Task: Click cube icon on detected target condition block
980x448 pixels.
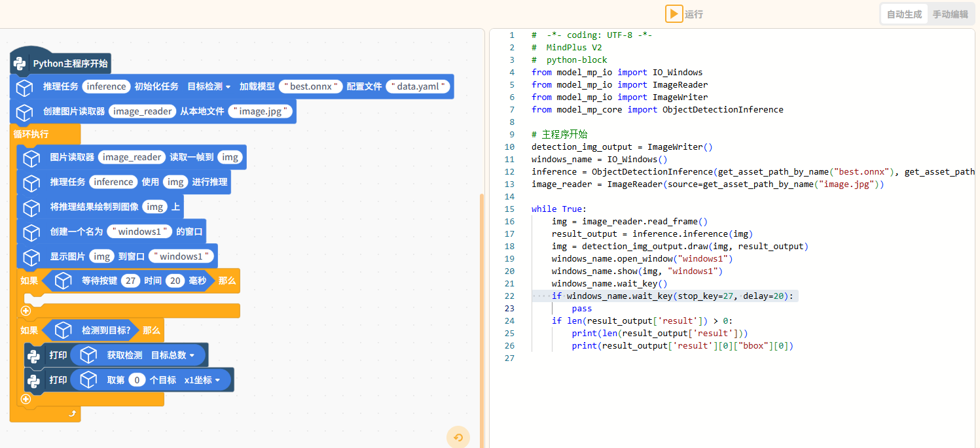Action: click(63, 330)
